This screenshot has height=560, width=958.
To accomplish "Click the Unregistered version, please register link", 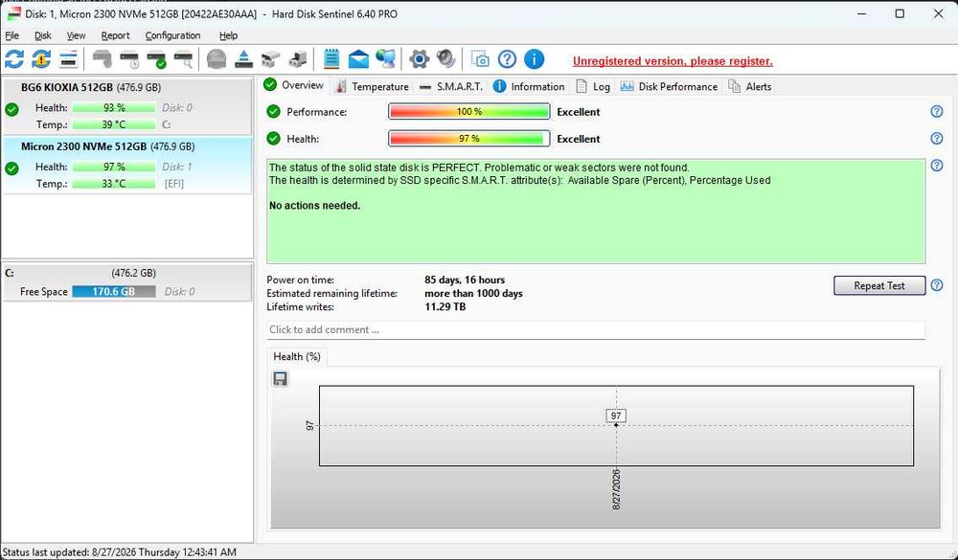I will 673,61.
